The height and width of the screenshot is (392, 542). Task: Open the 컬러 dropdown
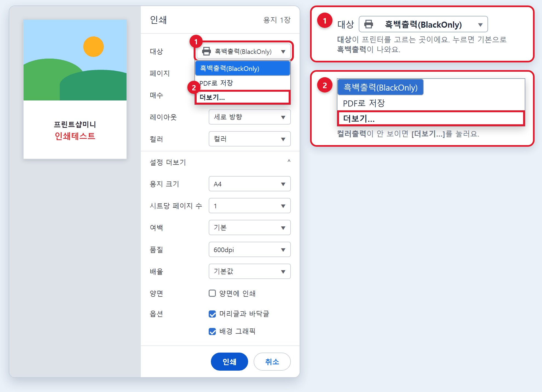point(250,139)
